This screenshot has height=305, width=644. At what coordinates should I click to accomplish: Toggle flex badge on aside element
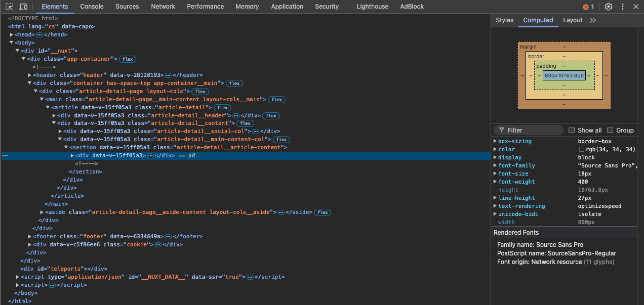click(323, 212)
